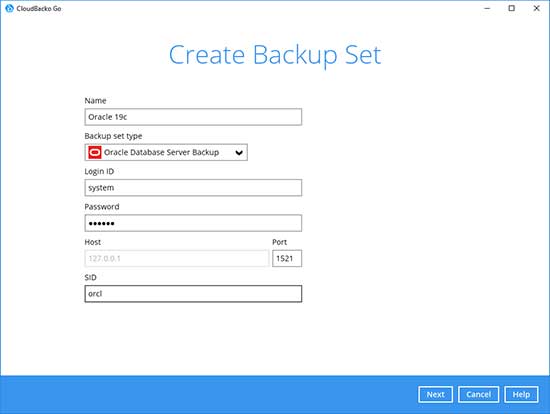Screen dimensions: 550x414
Task: Open Help from the bottom bar
Action: 521,394
